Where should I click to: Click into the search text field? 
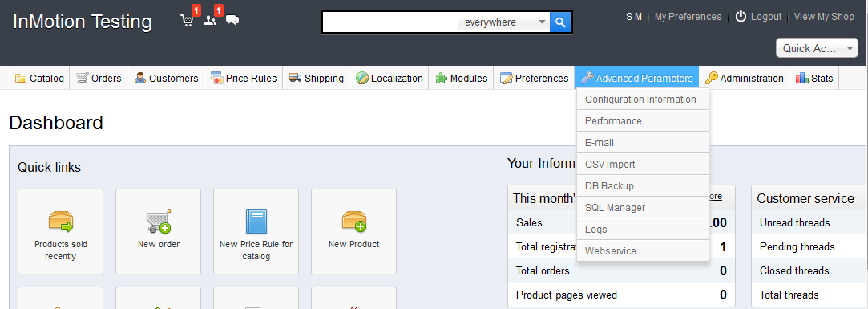coord(390,22)
